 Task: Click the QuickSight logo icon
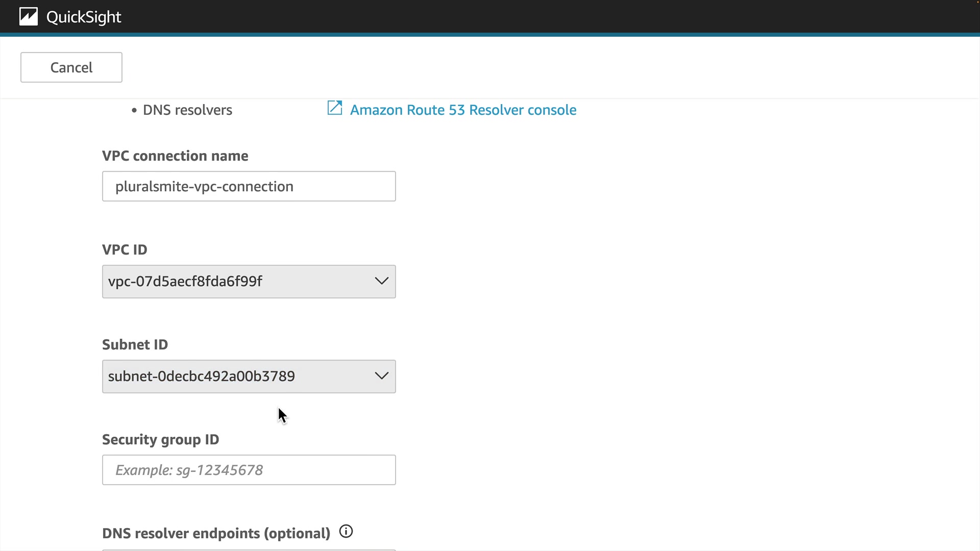point(29,17)
